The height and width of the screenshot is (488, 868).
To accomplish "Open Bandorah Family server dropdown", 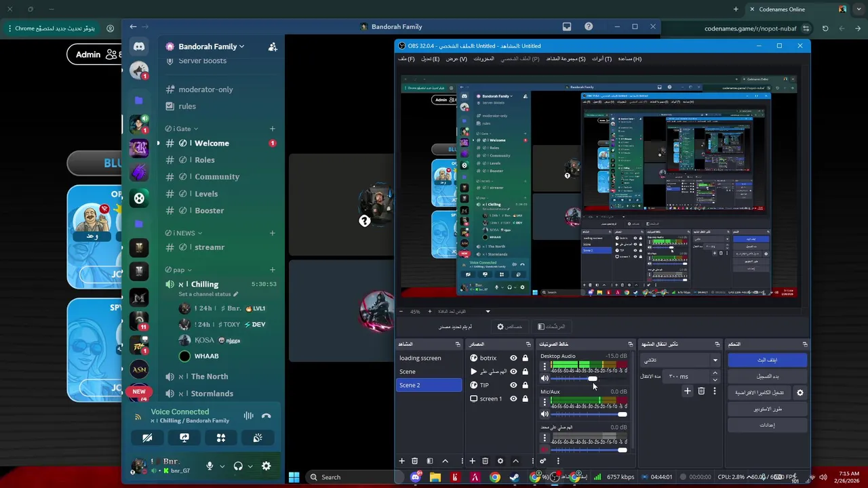I will [211, 47].
